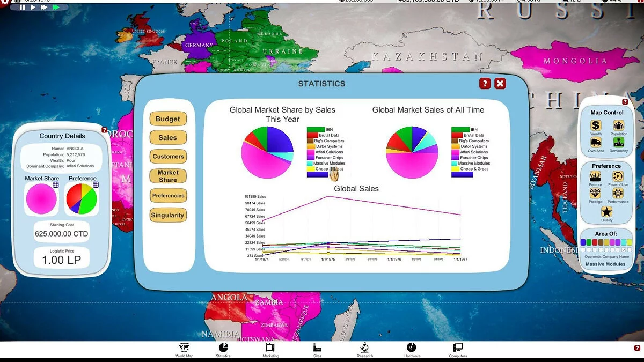Set game to fastest green speed

click(56, 8)
